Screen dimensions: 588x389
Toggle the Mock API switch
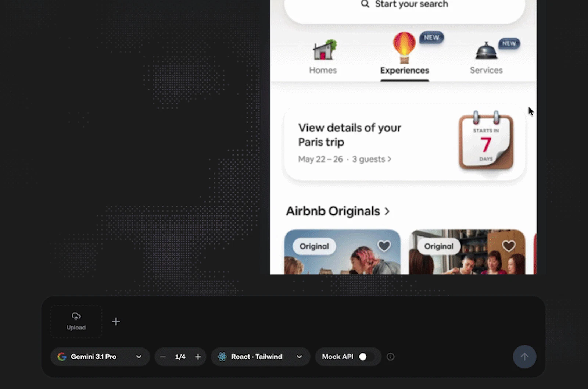[x=366, y=357]
